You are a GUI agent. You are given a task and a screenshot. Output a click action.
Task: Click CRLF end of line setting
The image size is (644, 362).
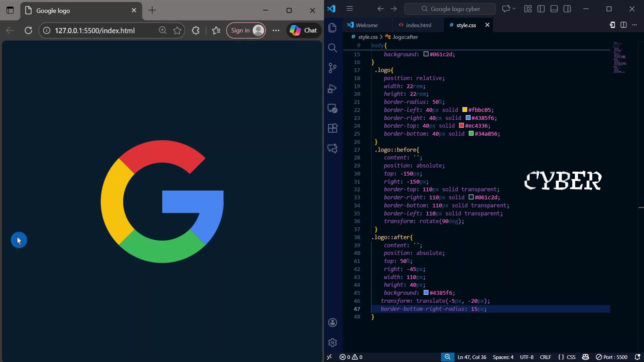pyautogui.click(x=545, y=357)
